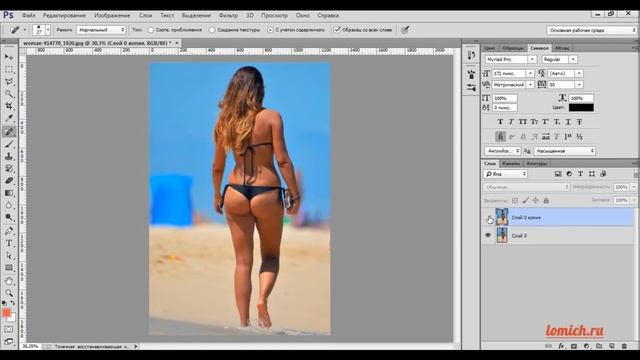Open the 'Файл' menu
The width and height of the screenshot is (640, 360).
pos(29,16)
